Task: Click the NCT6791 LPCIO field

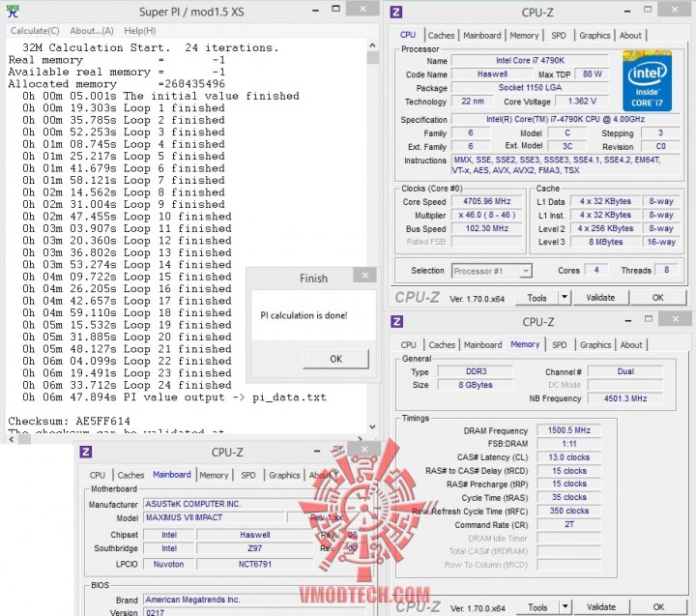Action: [x=255, y=564]
